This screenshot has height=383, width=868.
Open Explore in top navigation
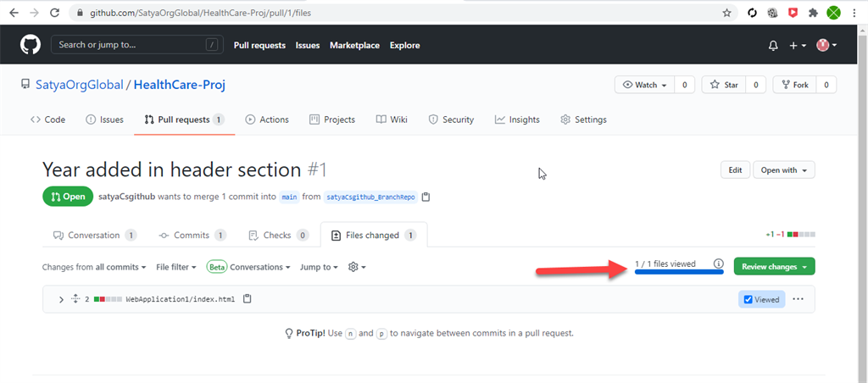404,46
